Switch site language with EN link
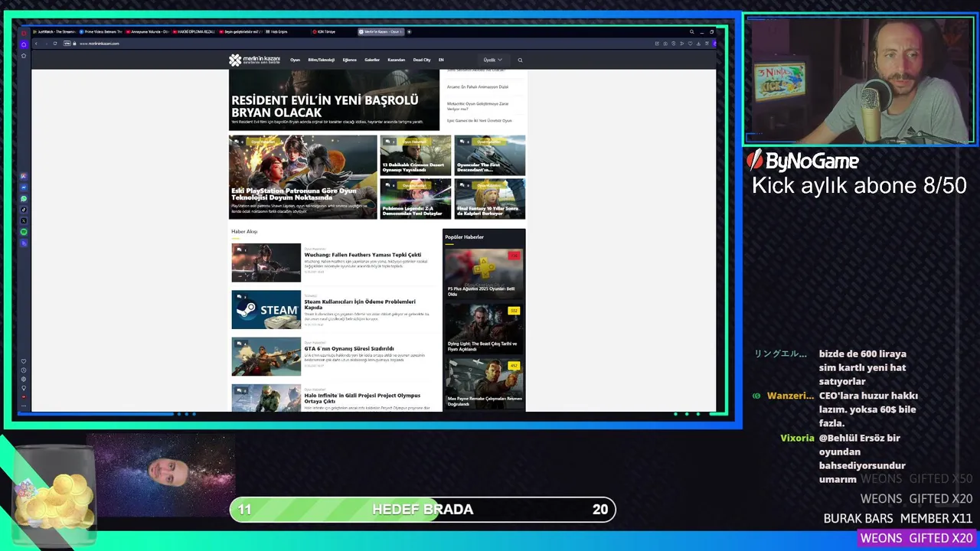Image resolution: width=980 pixels, height=551 pixels. tap(441, 60)
